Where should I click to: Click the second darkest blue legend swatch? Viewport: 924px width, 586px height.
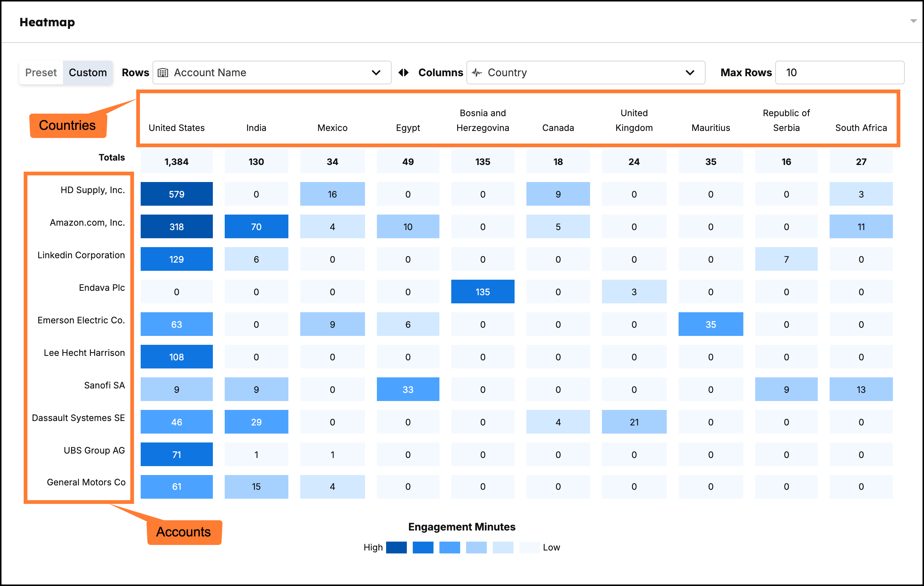[x=423, y=547]
